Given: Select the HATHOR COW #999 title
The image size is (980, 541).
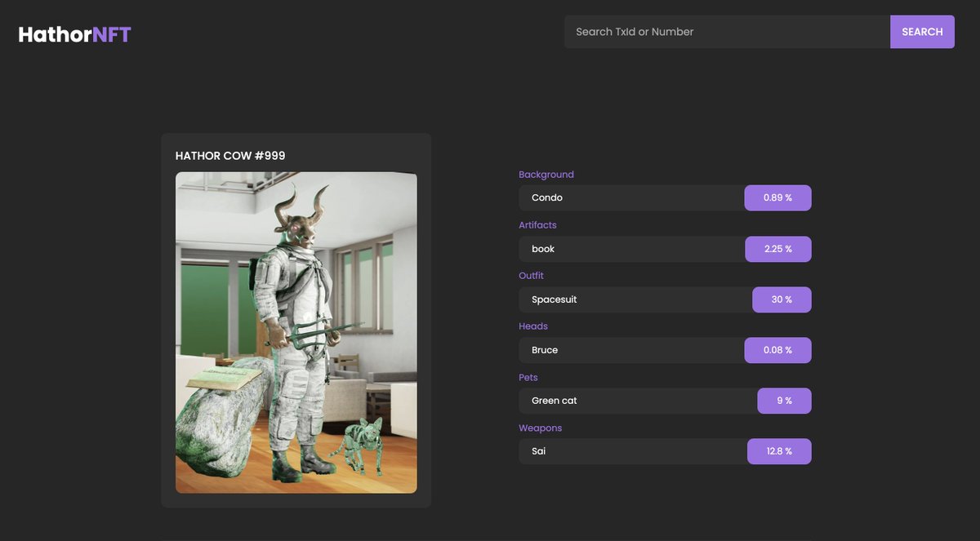Looking at the screenshot, I should coord(230,156).
